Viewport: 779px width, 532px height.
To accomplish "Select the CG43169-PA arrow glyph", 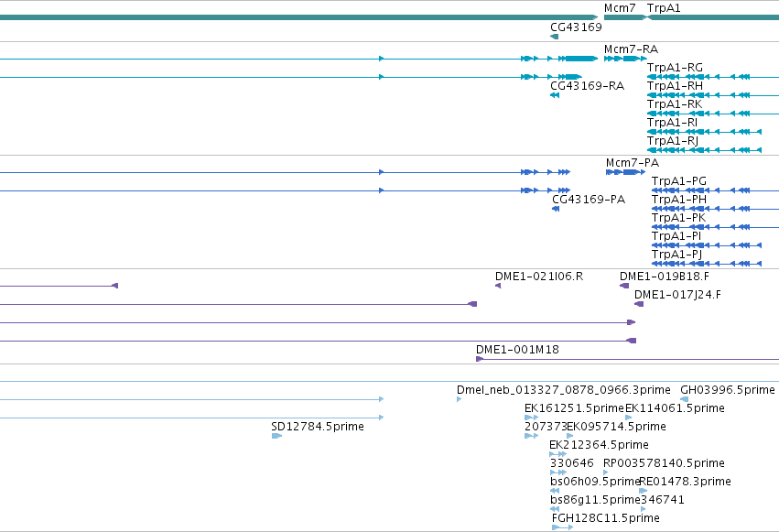I will click(x=556, y=209).
